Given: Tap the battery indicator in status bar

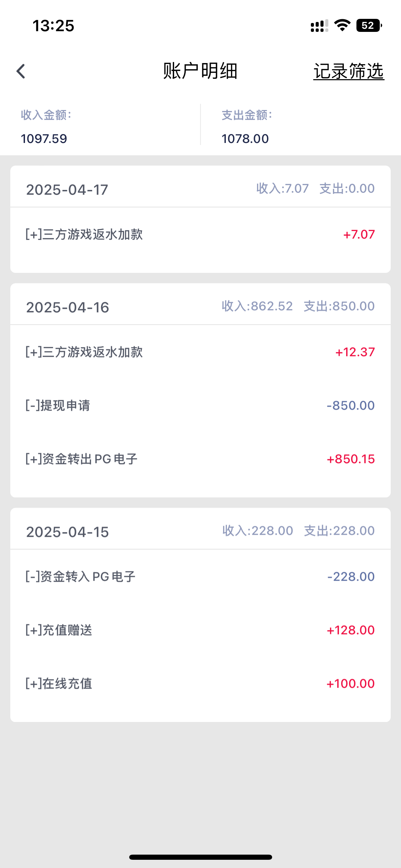Looking at the screenshot, I should (x=369, y=26).
